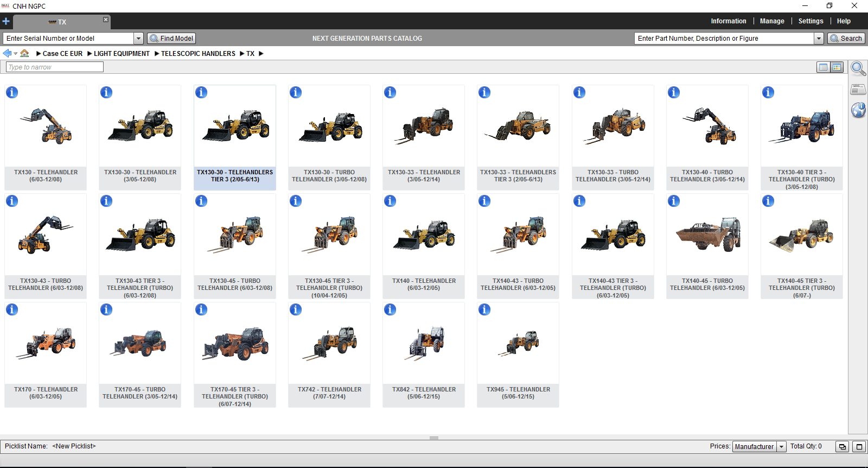Click the globe icon in right sidebar
The image size is (868, 468).
click(x=858, y=110)
